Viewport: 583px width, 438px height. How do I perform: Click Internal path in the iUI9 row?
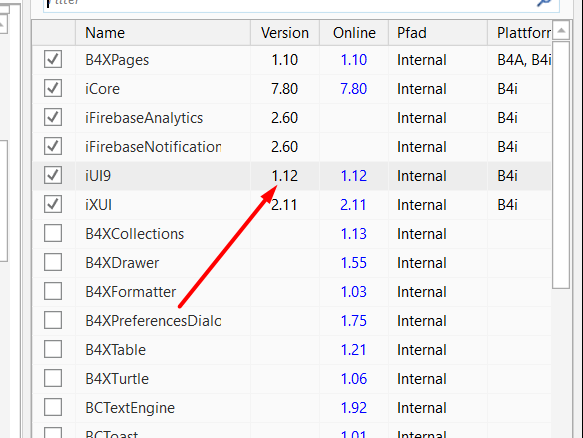pyautogui.click(x=422, y=176)
